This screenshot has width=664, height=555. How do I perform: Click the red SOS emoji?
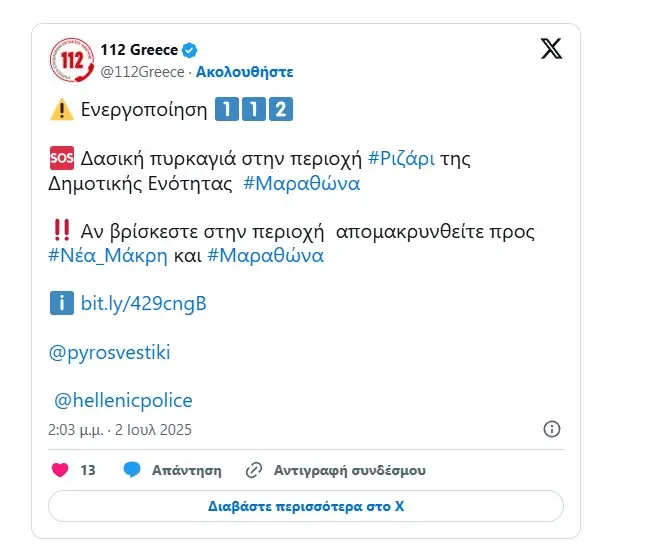[x=62, y=158]
